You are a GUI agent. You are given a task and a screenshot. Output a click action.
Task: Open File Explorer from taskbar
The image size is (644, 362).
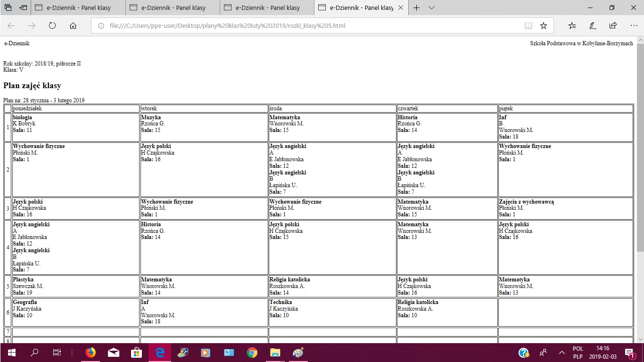coord(275,353)
